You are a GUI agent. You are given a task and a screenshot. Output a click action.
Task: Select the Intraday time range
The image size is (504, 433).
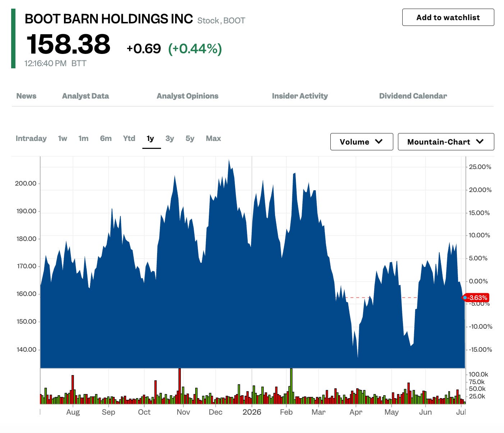point(31,138)
